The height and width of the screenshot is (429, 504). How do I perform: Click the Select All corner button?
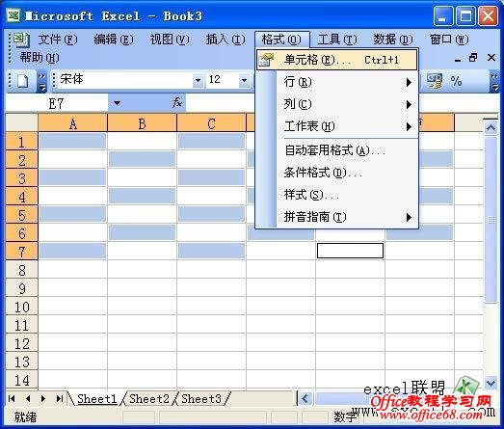[x=21, y=122]
